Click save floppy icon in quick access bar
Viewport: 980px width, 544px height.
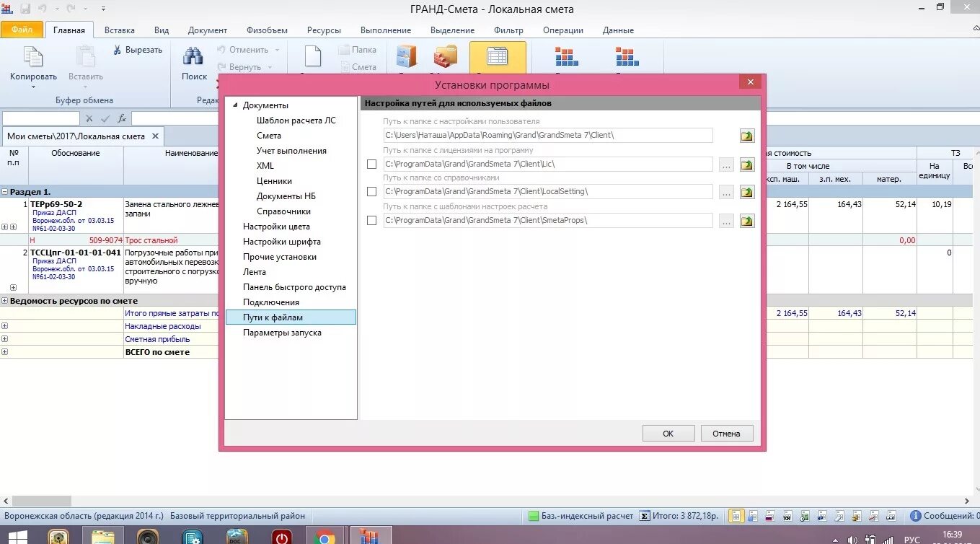click(26, 9)
